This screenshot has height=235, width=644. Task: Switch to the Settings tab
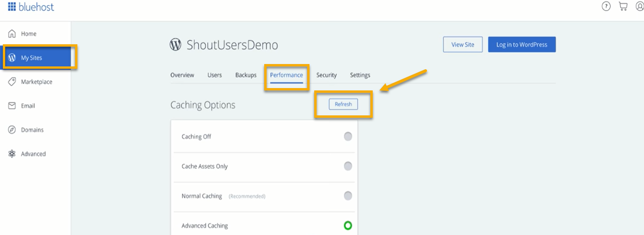pos(360,75)
